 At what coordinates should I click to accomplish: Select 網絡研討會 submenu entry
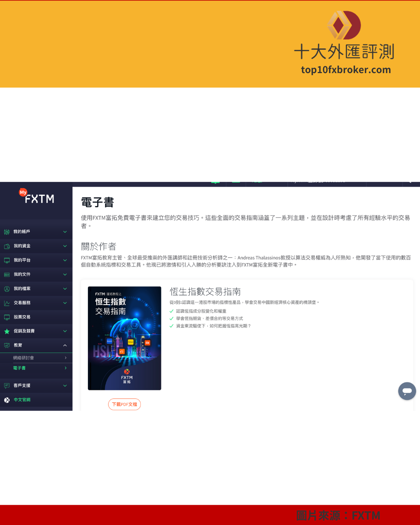coord(23,358)
